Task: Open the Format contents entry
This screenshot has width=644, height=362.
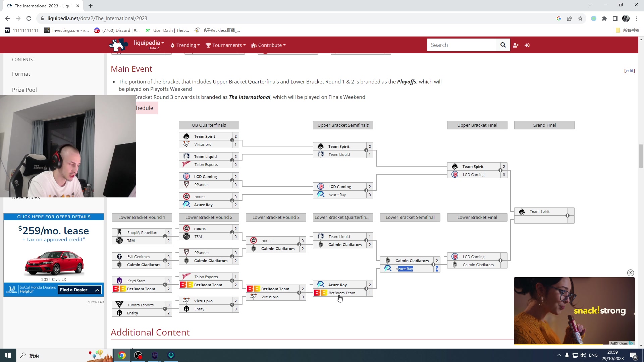Action: pyautogui.click(x=21, y=74)
